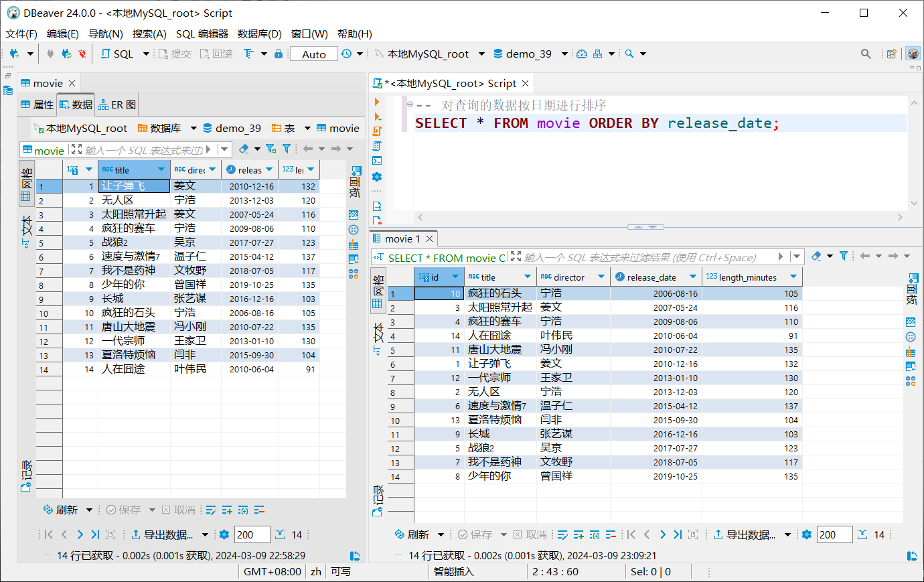Select the 疯狂的石头 title cell in the results

[x=501, y=293]
